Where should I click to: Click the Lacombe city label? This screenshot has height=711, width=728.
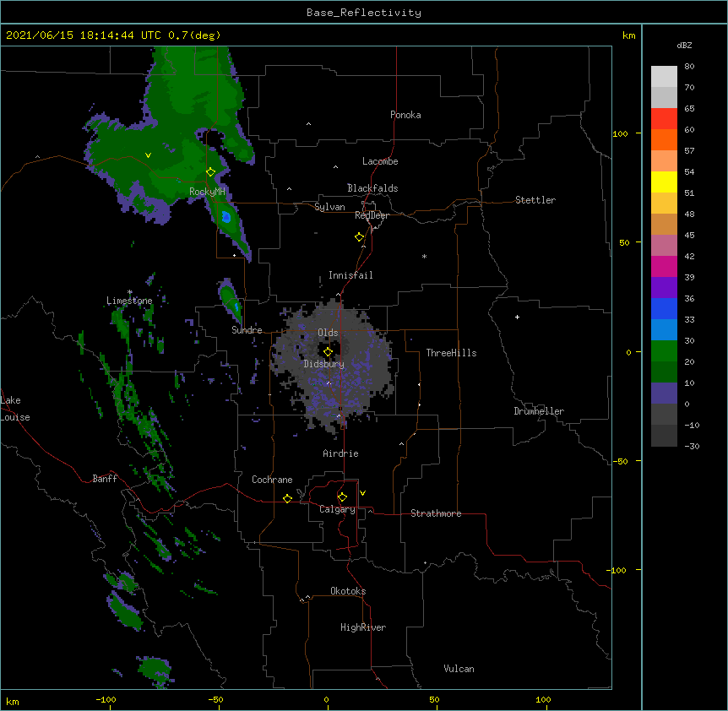click(x=380, y=161)
